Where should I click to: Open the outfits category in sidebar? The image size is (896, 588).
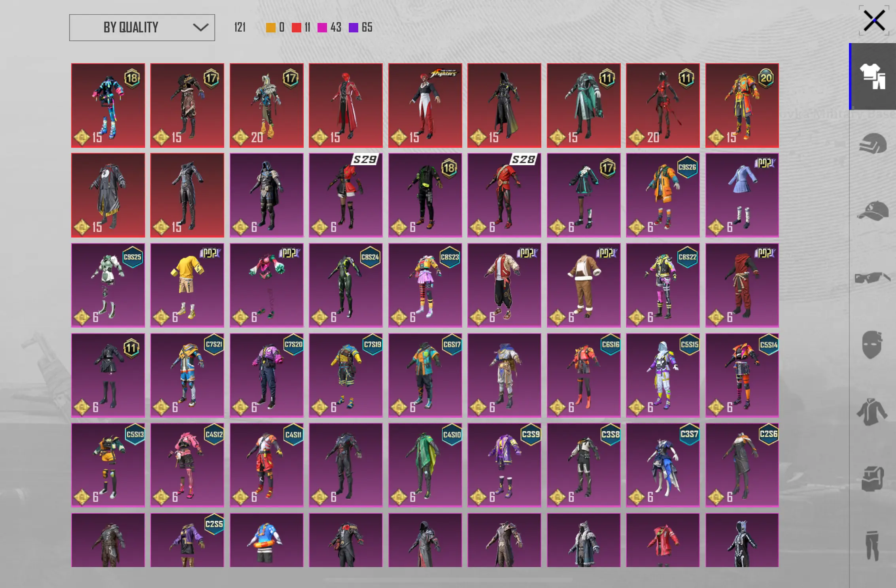coord(873,76)
